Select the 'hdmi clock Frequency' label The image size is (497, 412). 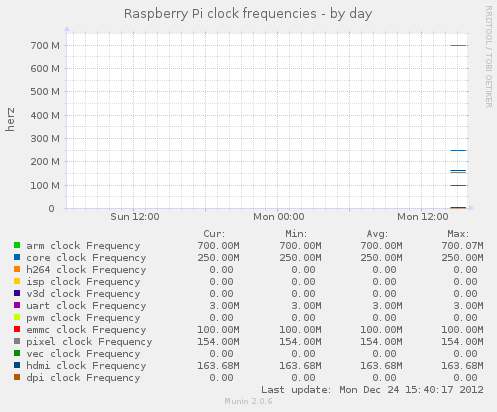tap(86, 366)
